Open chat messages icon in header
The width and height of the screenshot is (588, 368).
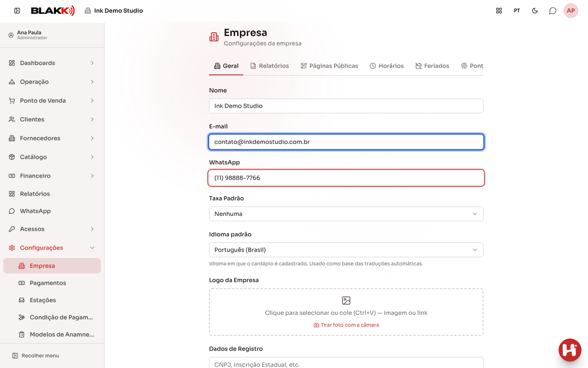pos(553,11)
